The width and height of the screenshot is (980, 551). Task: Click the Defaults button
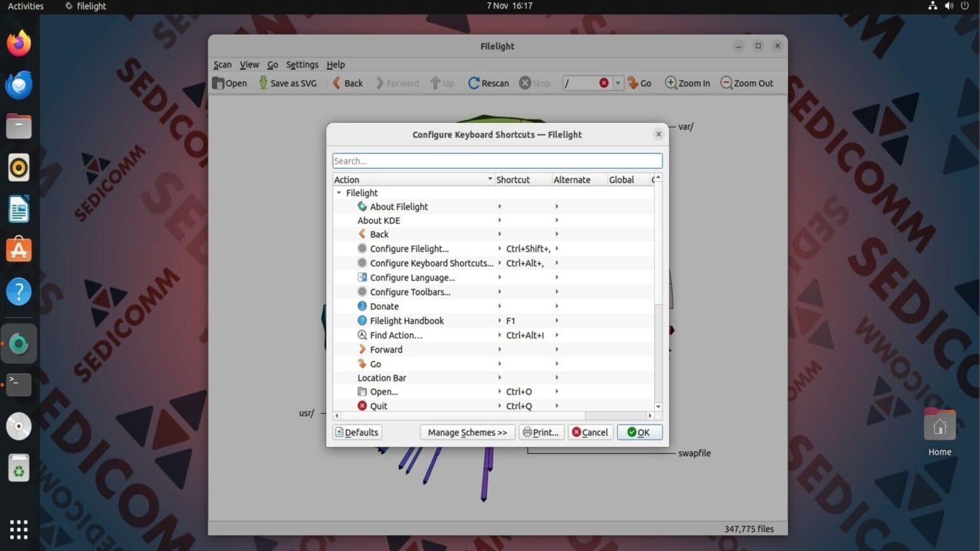click(357, 432)
